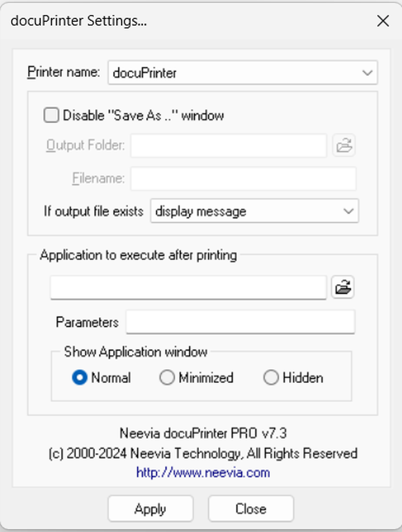The width and height of the screenshot is (402, 532).
Task: Focus the application path input field
Action: point(188,287)
